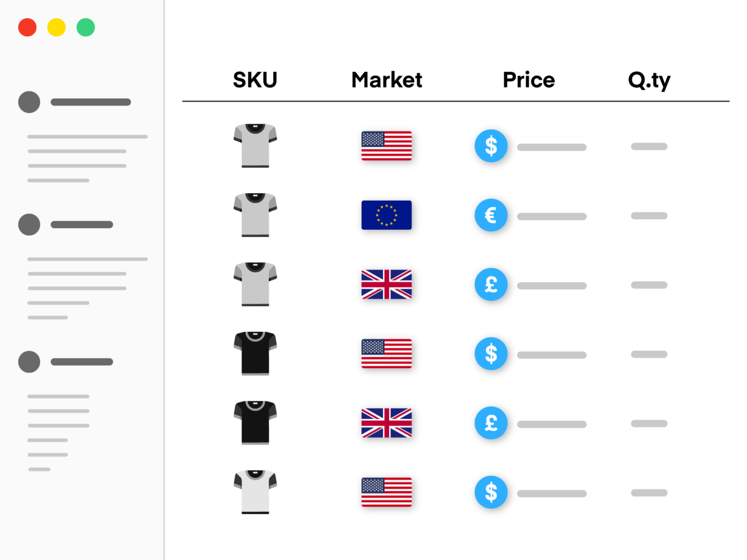The width and height of the screenshot is (747, 560).
Task: Click the dollar icon in first row
Action: click(491, 146)
